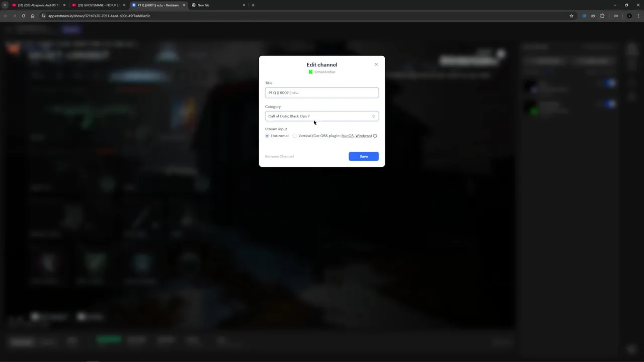Click the Title input field
Viewport: 644px width, 362px height.
[322, 93]
